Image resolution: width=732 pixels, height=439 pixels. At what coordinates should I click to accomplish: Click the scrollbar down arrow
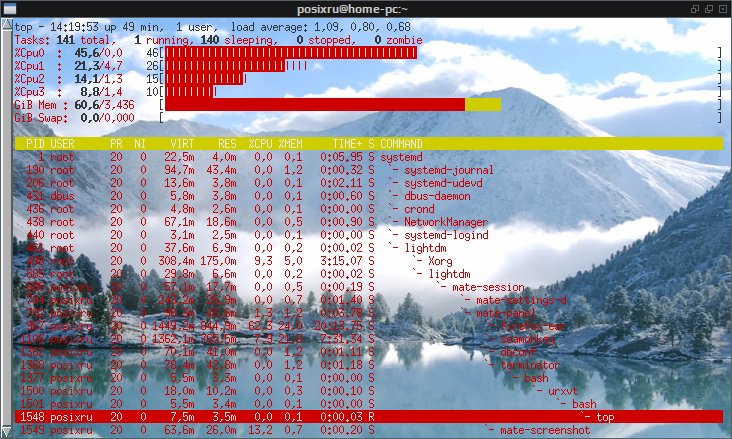click(x=7, y=431)
